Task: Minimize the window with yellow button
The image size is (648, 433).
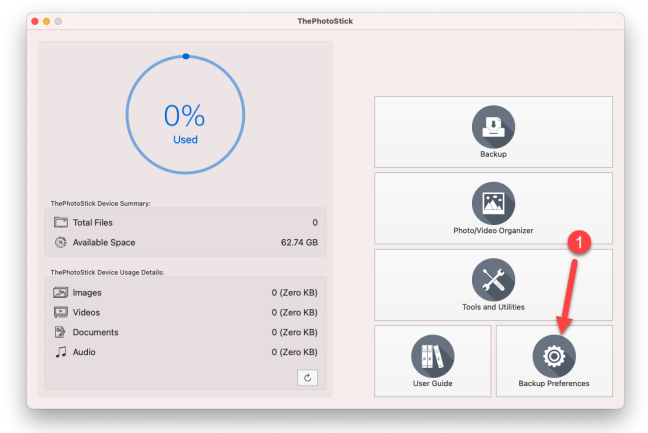Action: click(47, 21)
